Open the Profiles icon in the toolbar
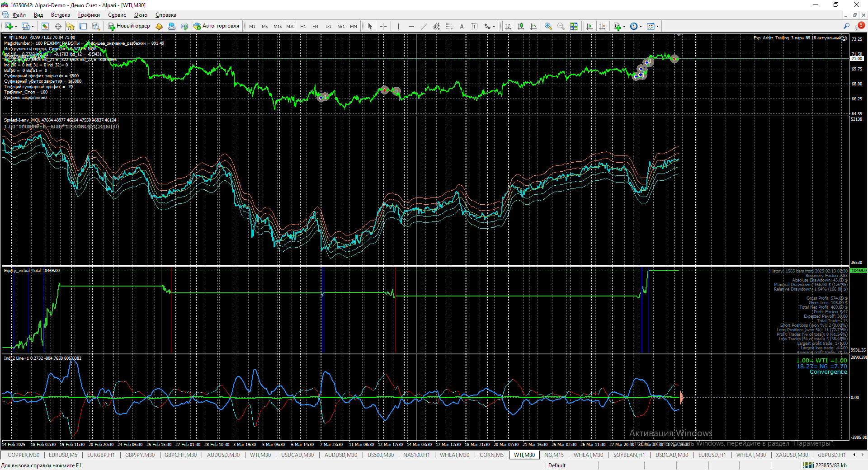The width and height of the screenshot is (868, 470). (25, 26)
